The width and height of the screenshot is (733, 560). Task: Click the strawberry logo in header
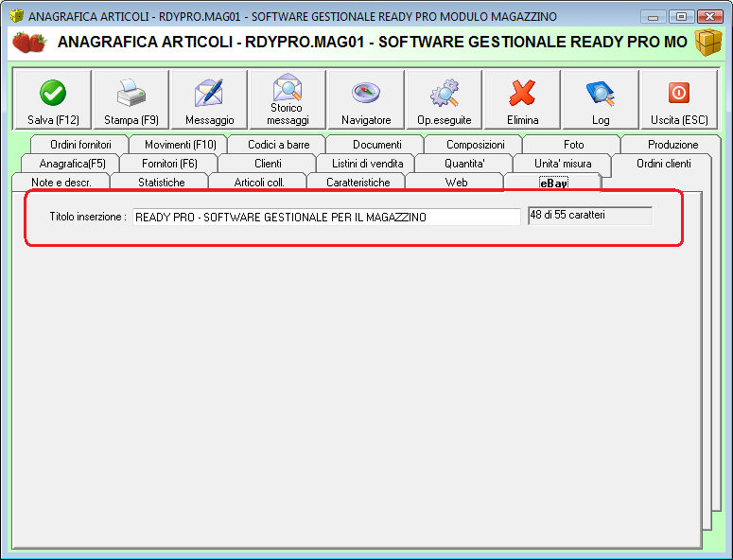(29, 42)
